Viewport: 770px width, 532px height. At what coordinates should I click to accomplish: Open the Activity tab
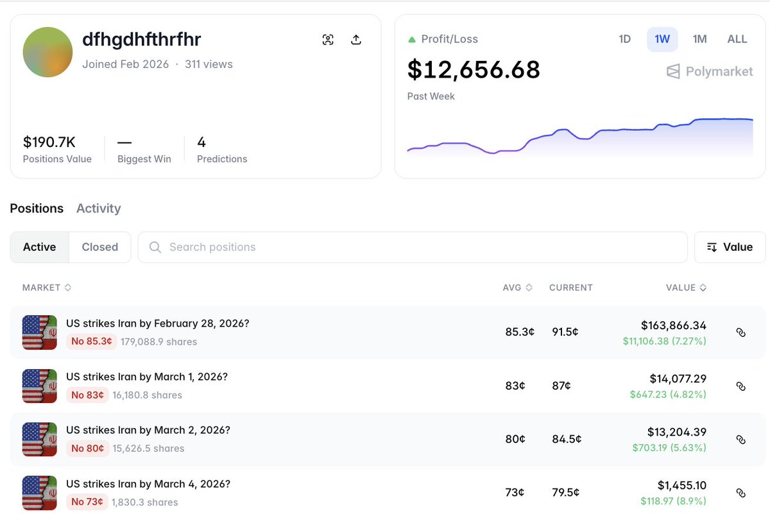click(x=98, y=209)
